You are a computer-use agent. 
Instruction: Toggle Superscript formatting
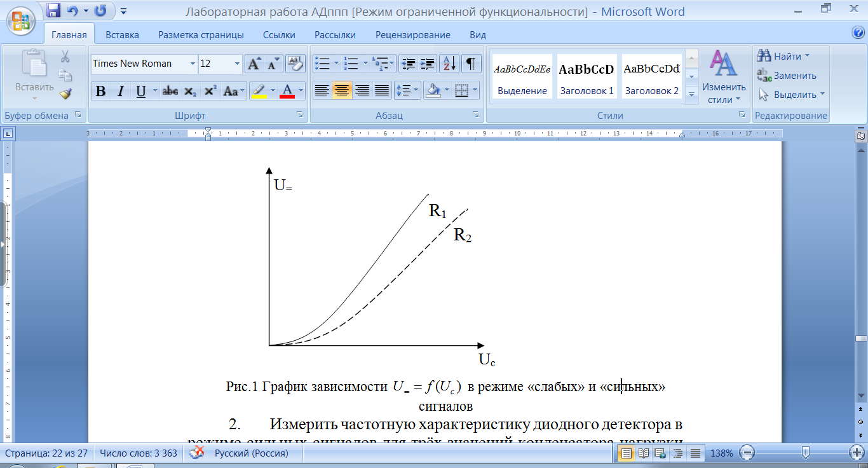pos(210,91)
